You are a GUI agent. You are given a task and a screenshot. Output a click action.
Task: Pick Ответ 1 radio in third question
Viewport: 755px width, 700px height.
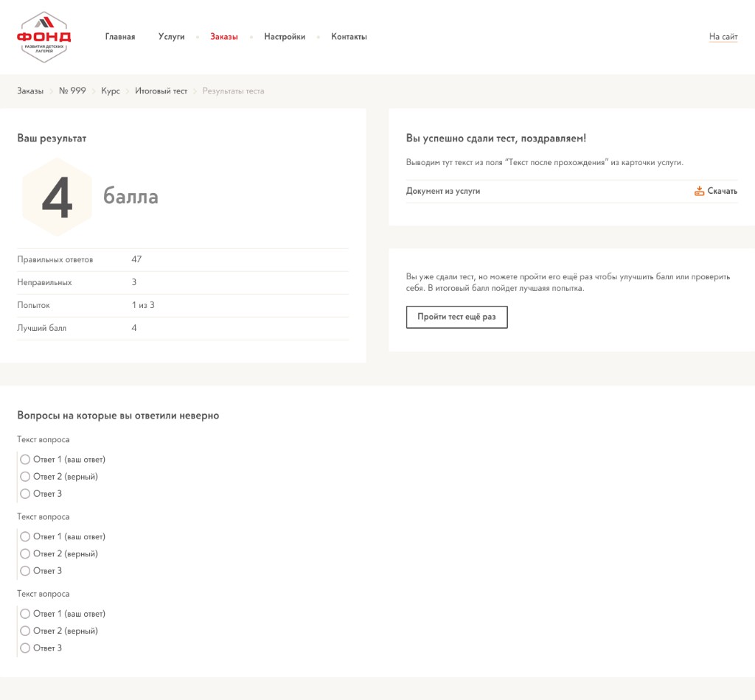coord(25,614)
